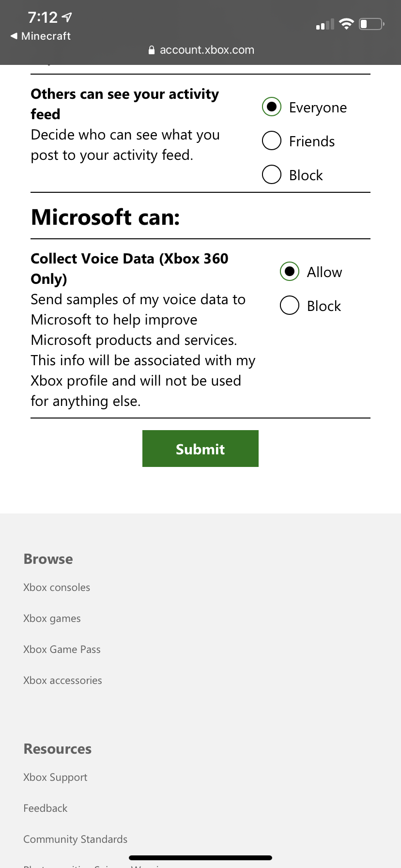Select Friends for activity feed visibility
The height and width of the screenshot is (868, 401).
272,141
